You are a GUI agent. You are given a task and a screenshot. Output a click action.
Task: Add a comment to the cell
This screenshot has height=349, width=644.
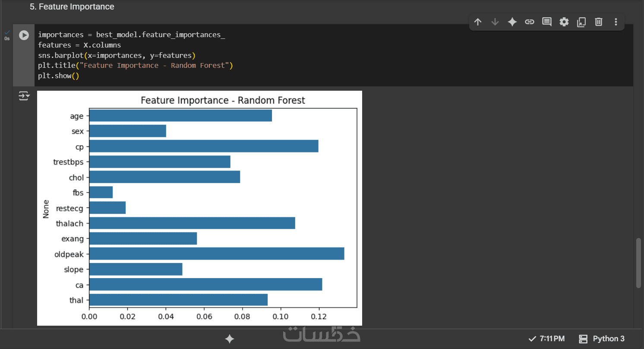click(547, 22)
